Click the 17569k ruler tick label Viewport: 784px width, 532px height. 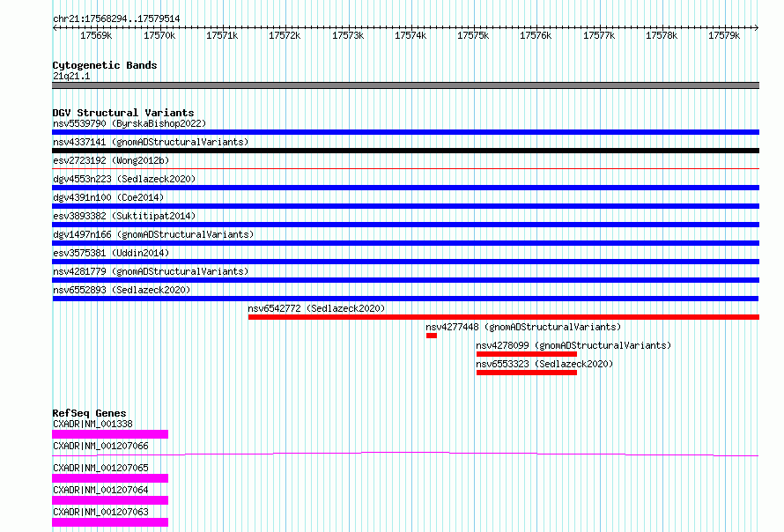point(96,35)
